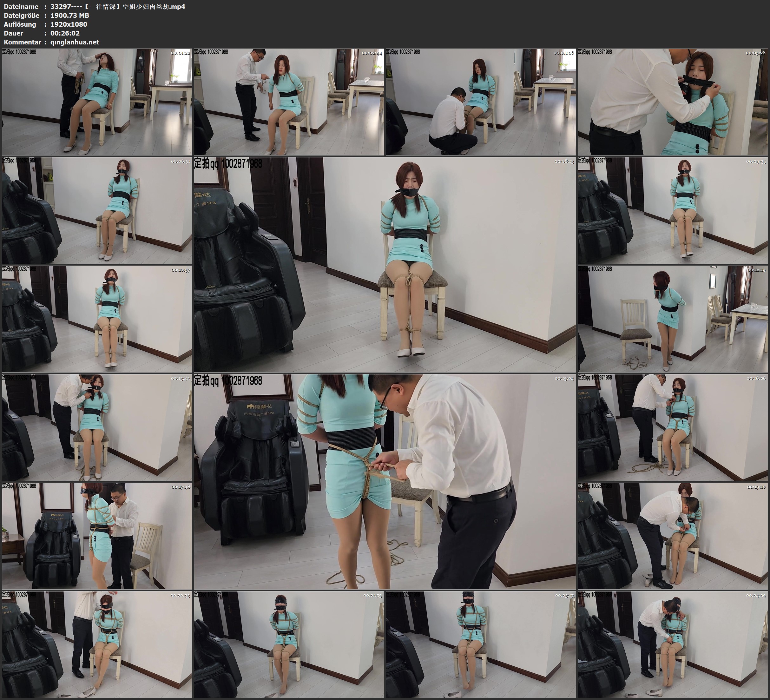770x700 pixels.
Task: Open the large frame at 00:08:13
Action: (x=385, y=264)
